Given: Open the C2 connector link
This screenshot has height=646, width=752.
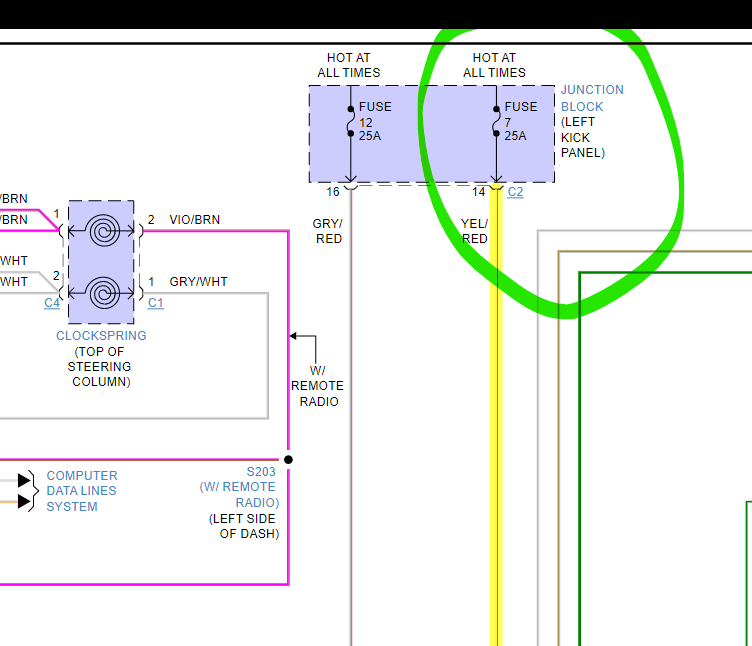Looking at the screenshot, I should [515, 192].
